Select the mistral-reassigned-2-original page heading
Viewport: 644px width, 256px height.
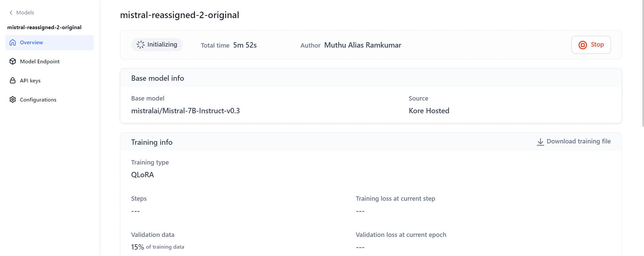tap(179, 15)
